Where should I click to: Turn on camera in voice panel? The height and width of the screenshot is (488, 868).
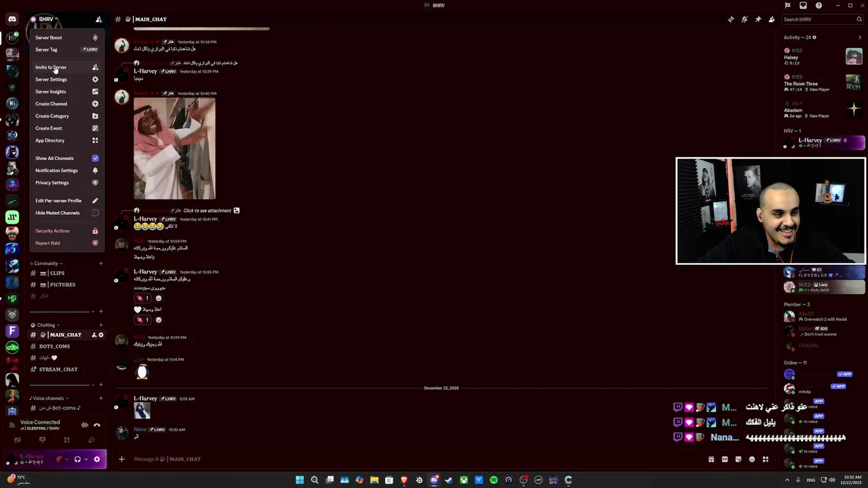(x=18, y=440)
